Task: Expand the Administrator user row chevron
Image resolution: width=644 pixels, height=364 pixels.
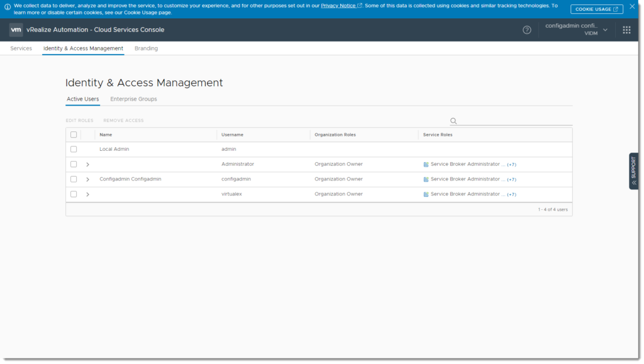Action: coord(87,165)
